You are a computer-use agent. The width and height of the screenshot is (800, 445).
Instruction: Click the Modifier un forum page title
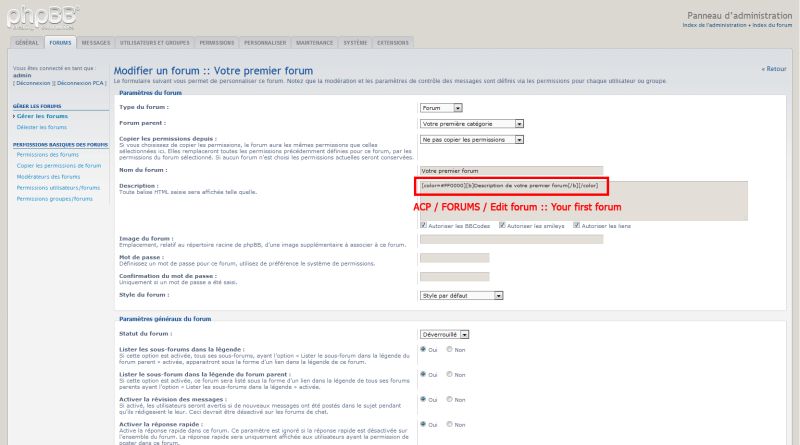[213, 71]
